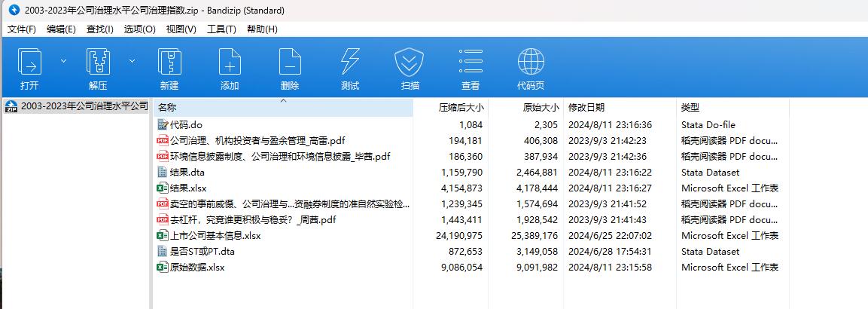Click the PDF icon of 公司治理、机构投资者与盈余管理_高雷.pdf
This screenshot has width=868, height=309.
[163, 141]
